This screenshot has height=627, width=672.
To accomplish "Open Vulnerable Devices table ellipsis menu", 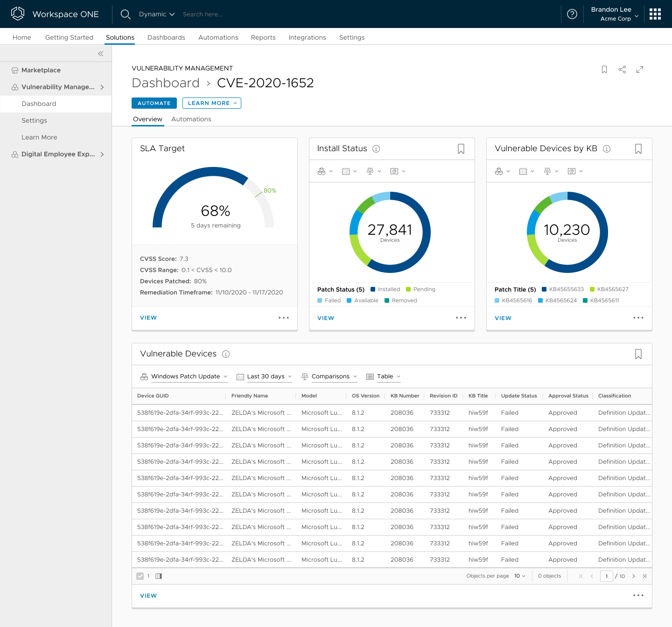I will coord(638,595).
